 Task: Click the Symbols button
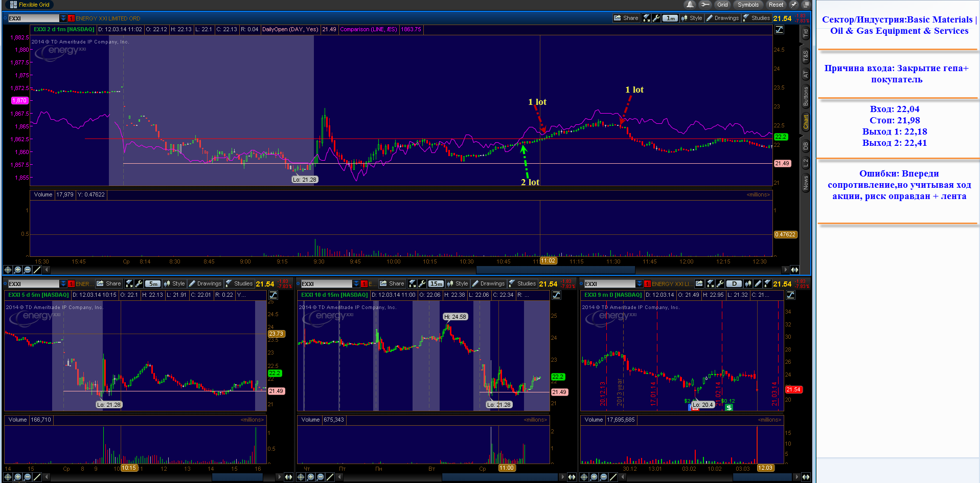pyautogui.click(x=748, y=5)
